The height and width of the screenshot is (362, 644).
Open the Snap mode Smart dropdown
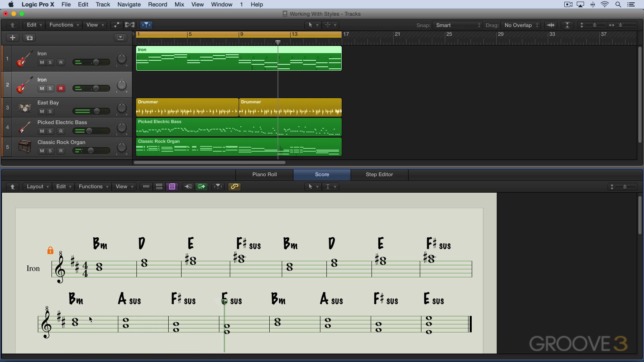pos(457,25)
